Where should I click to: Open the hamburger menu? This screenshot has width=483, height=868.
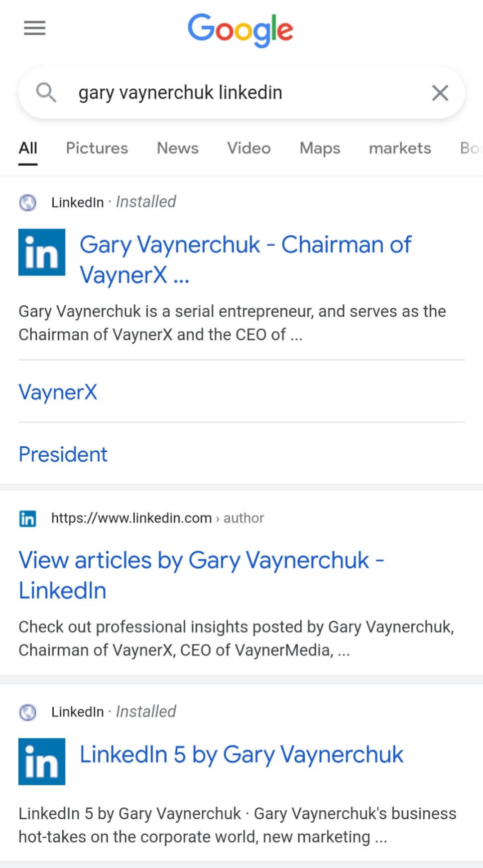pyautogui.click(x=34, y=28)
